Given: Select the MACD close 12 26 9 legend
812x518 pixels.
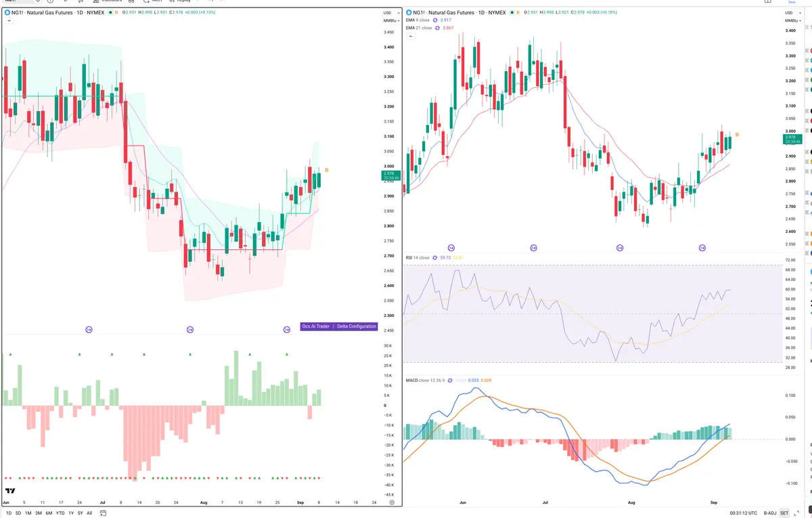Looking at the screenshot, I should pos(426,380).
